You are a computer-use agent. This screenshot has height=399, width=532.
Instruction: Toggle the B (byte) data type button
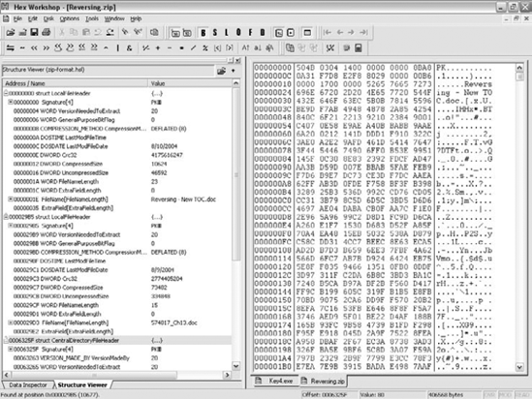tap(203, 33)
